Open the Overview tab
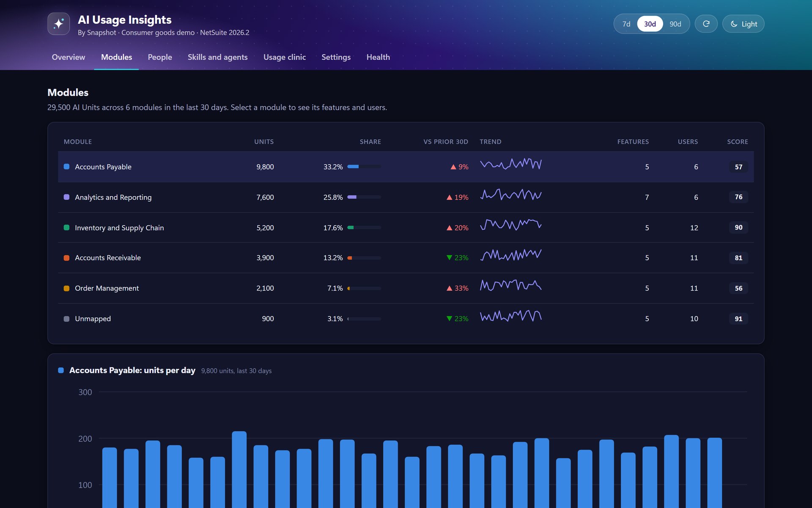The height and width of the screenshot is (508, 812). [x=68, y=57]
